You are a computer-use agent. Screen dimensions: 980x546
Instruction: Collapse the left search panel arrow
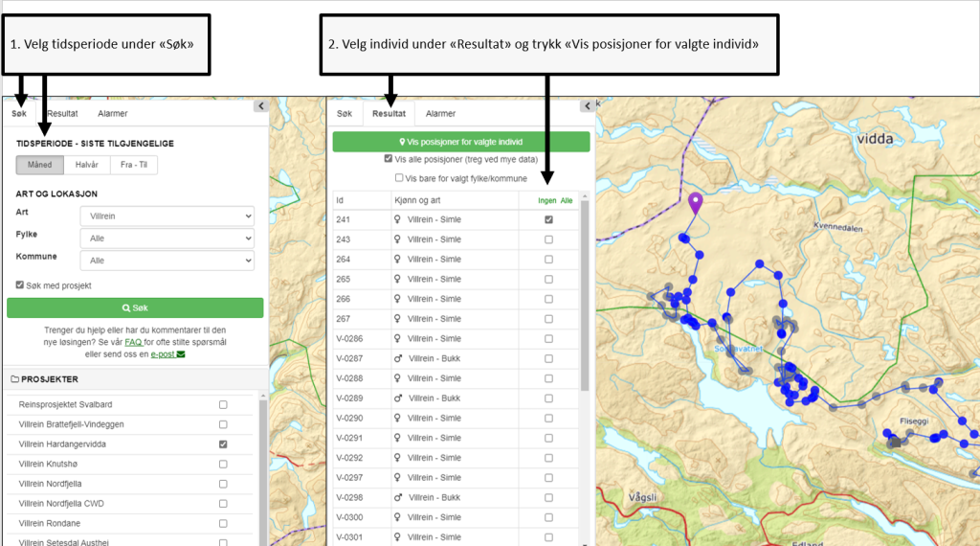click(259, 107)
